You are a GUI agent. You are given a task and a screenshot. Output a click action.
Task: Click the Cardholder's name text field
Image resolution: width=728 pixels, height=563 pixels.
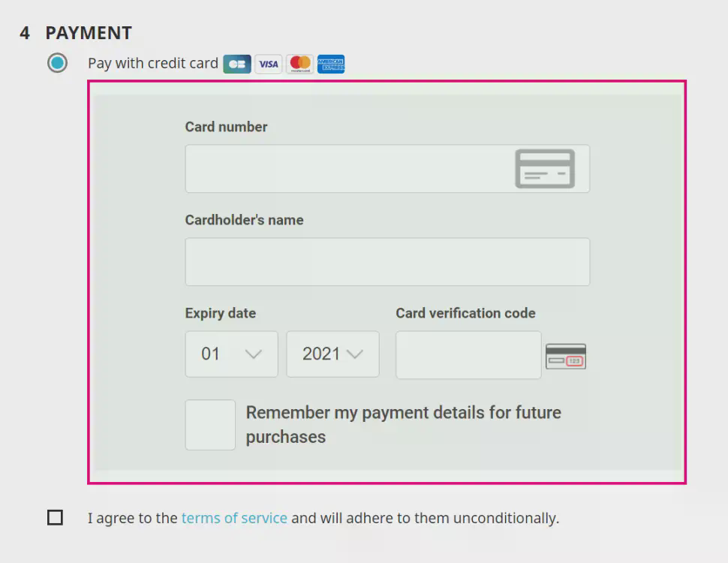[387, 262]
